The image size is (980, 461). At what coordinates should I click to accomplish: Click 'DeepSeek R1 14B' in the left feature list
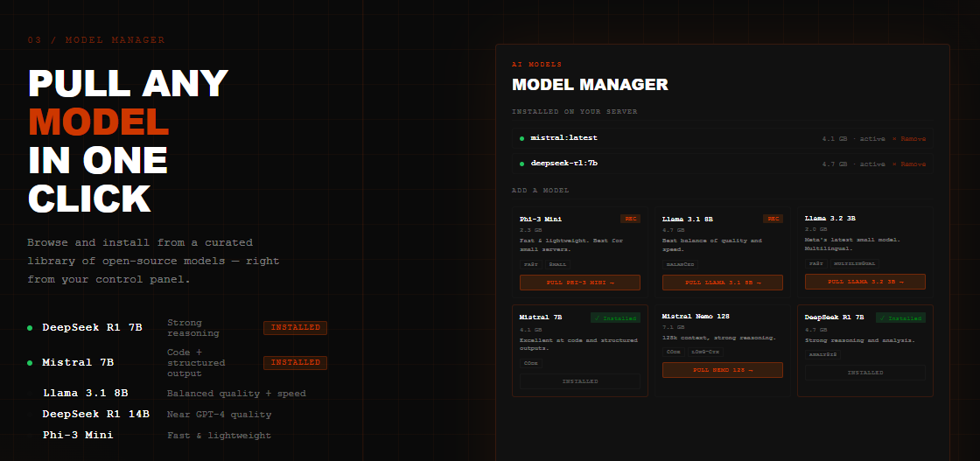click(x=95, y=414)
